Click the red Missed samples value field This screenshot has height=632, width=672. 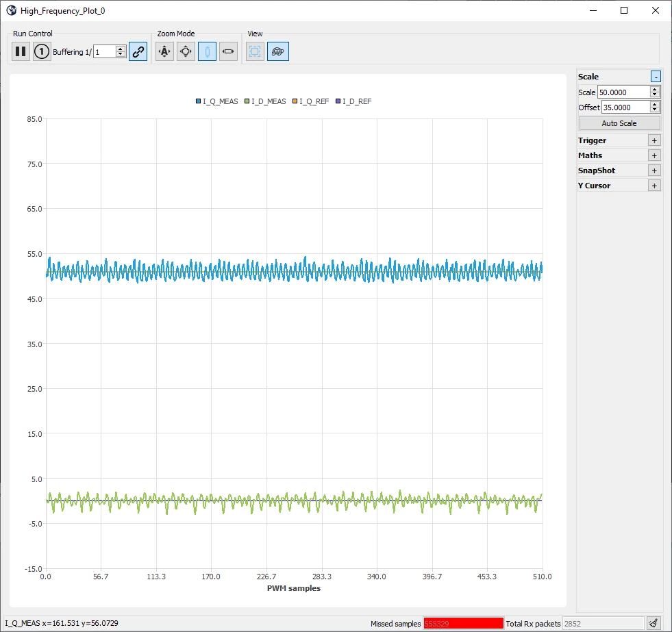463,623
